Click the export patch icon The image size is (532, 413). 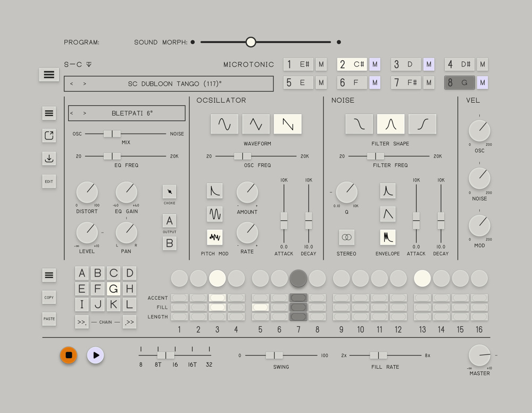tap(49, 136)
